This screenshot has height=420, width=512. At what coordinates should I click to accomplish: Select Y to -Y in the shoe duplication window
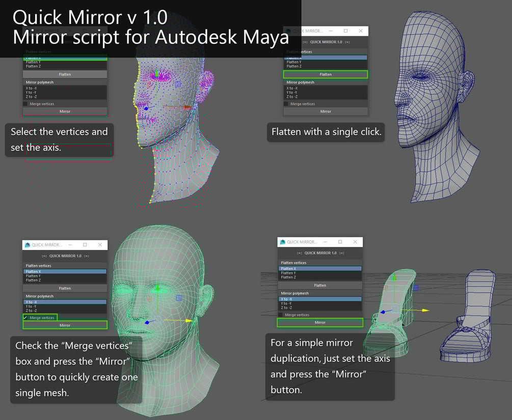[319, 303]
